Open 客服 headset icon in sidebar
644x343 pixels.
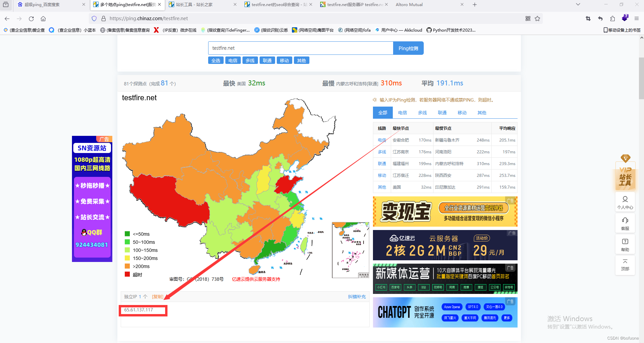tap(625, 224)
